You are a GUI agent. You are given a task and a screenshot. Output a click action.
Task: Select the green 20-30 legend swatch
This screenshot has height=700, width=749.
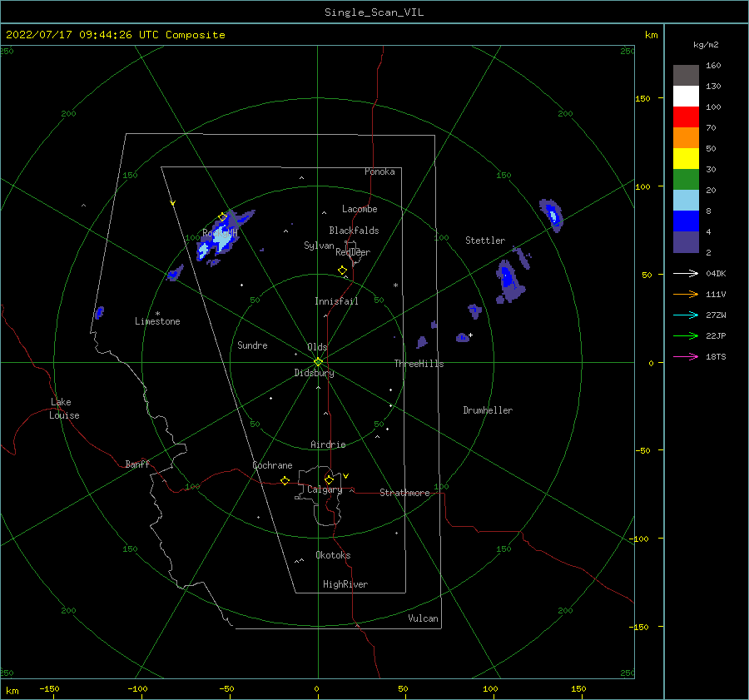coord(686,180)
